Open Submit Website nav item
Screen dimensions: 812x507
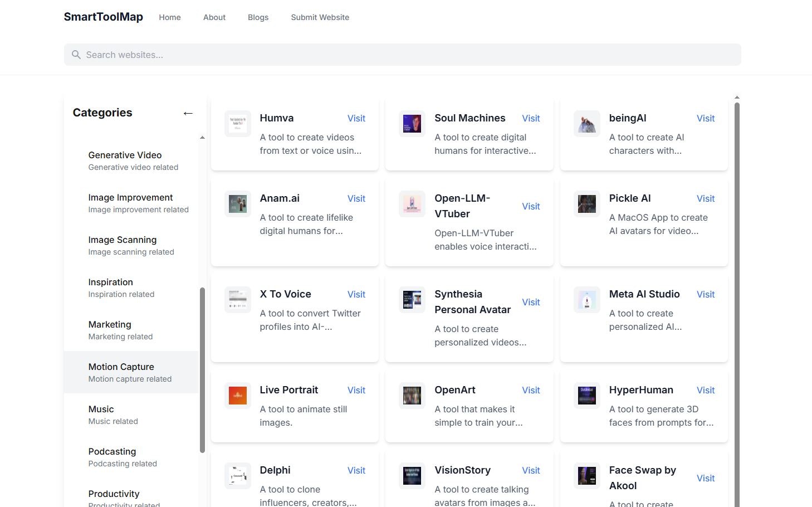click(320, 17)
